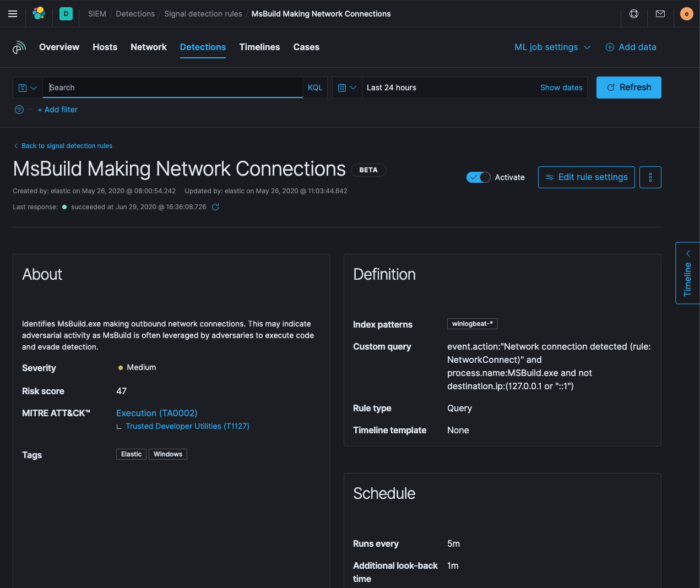Click the Refresh button

629,88
